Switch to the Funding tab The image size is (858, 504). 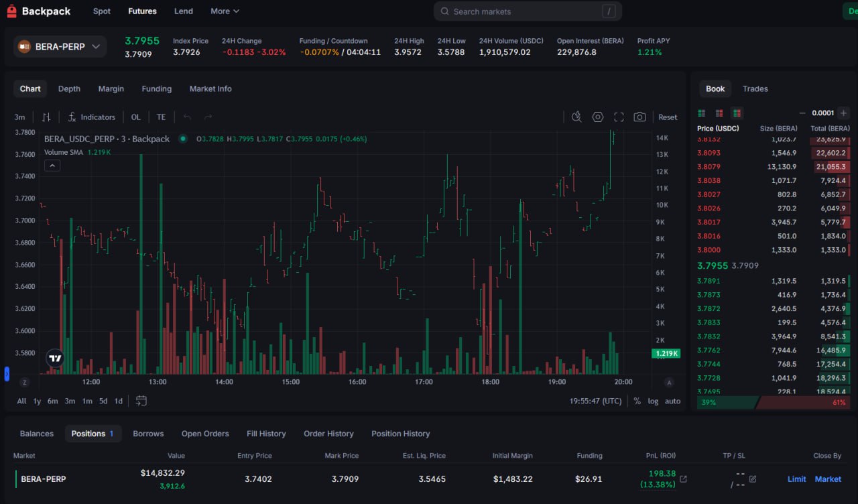click(x=157, y=88)
